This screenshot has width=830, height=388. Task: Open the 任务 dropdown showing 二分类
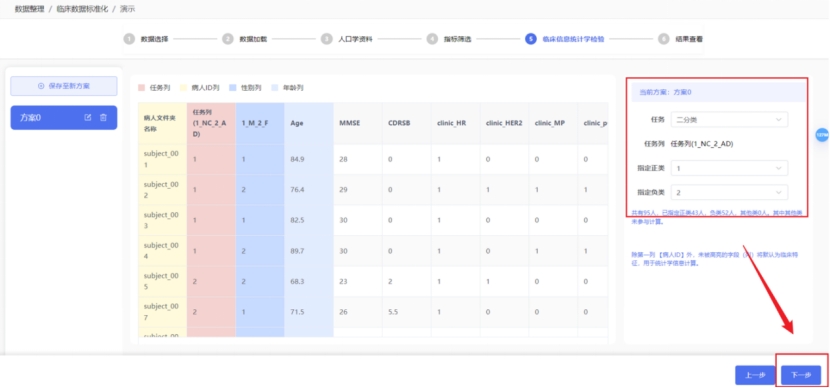(729, 120)
